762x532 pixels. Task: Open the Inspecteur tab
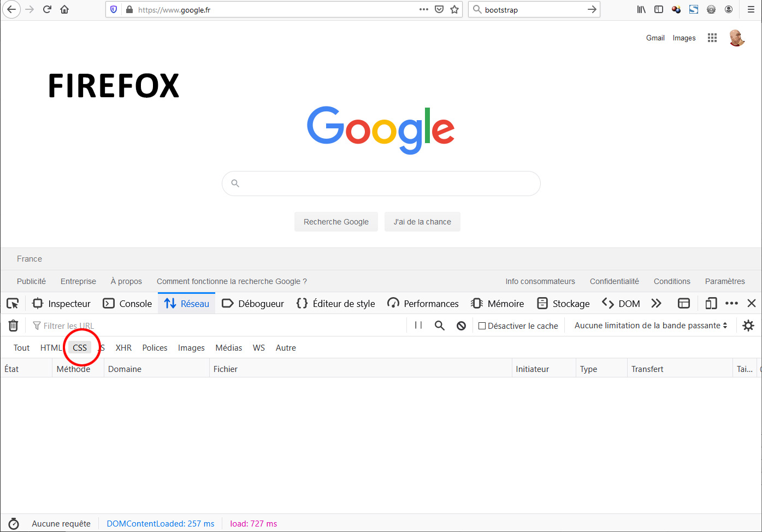pyautogui.click(x=62, y=303)
